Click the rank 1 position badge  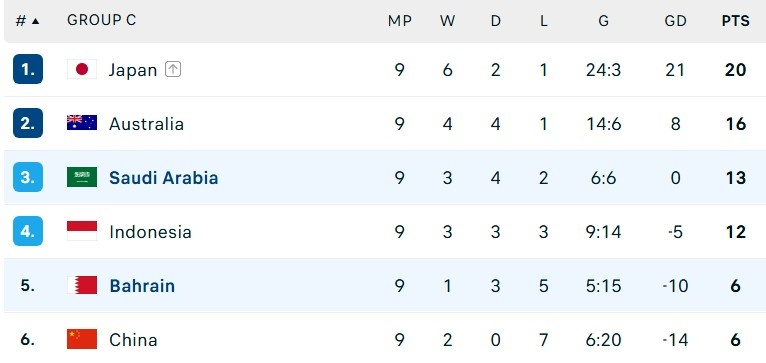(x=28, y=69)
